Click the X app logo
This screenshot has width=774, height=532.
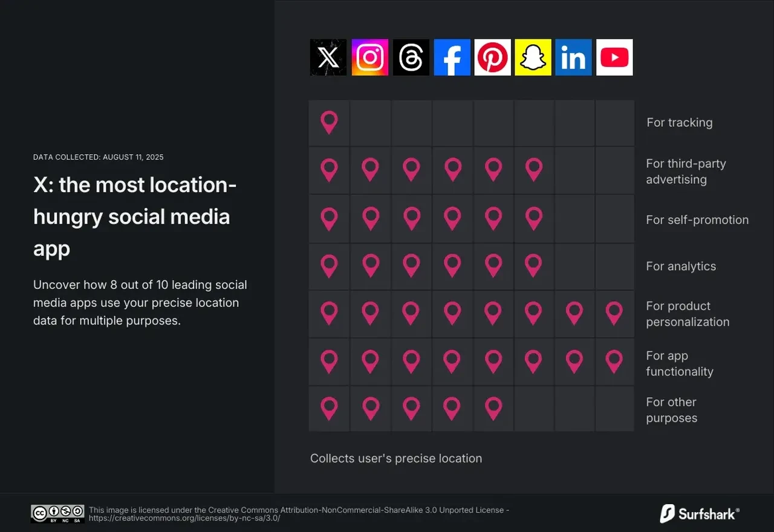[328, 57]
